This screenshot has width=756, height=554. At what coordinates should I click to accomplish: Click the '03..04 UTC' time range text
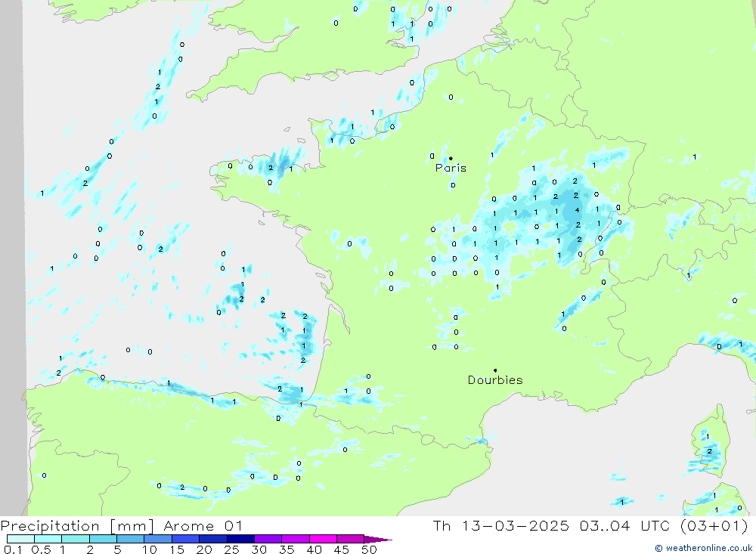(625, 525)
